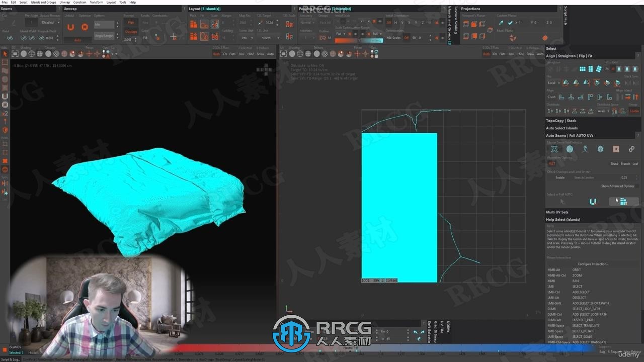Open the Unwrap menu
The height and width of the screenshot is (362, 644).
click(65, 2)
